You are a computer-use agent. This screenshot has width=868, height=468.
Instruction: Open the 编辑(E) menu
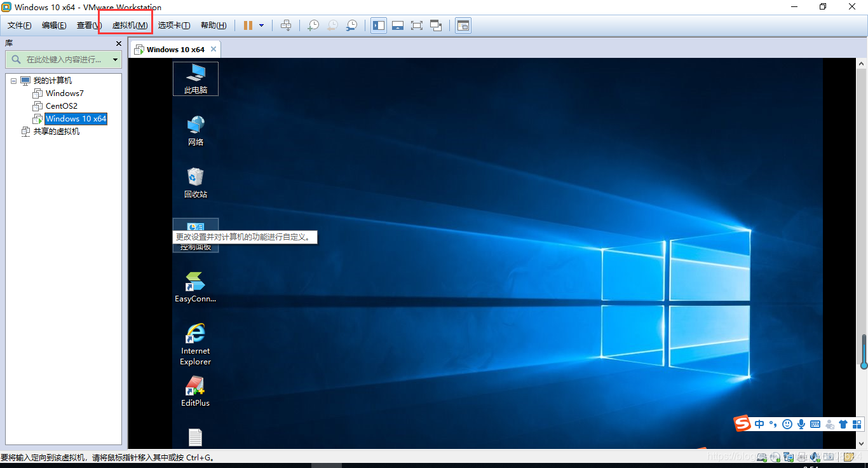[x=54, y=25]
